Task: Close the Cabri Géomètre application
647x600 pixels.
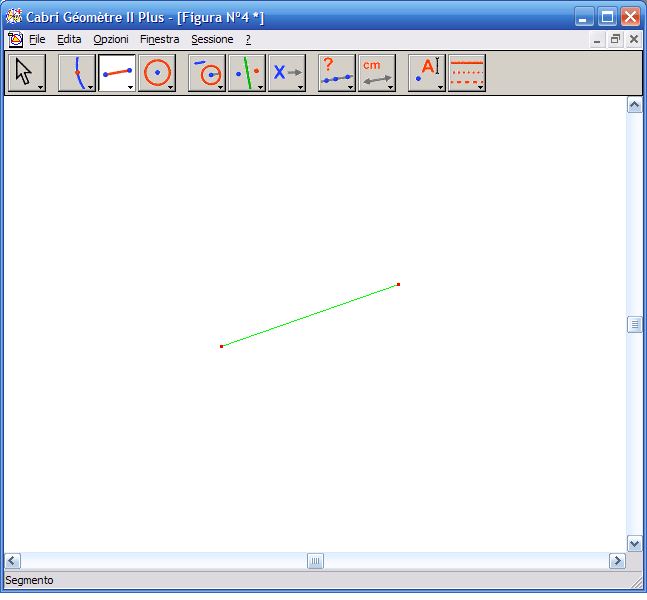Action: tap(630, 17)
